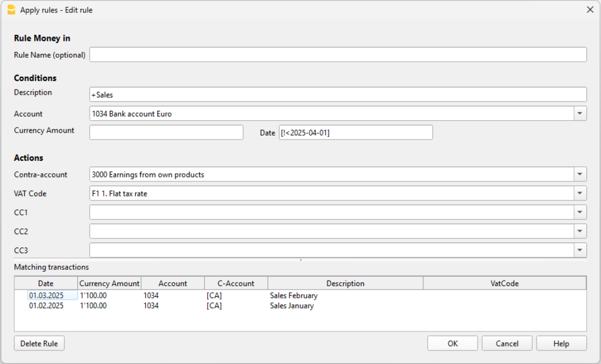
Task: Click the Rule Name input field
Action: pyautogui.click(x=336, y=54)
